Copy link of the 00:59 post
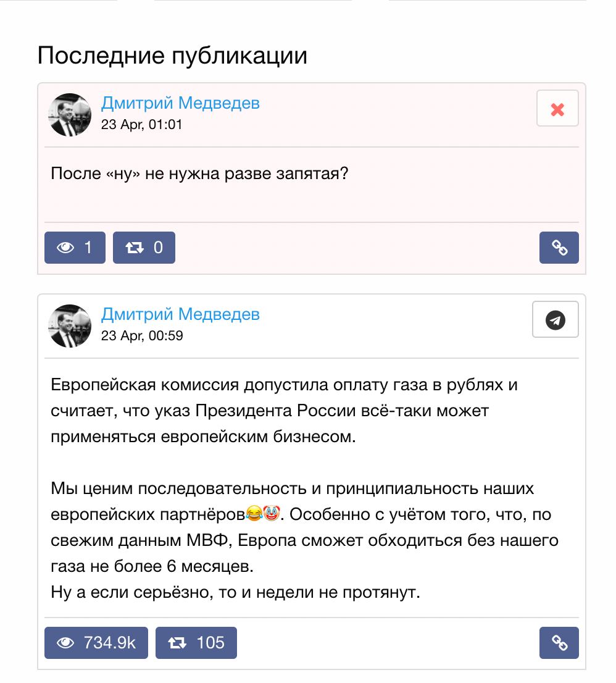 559,642
